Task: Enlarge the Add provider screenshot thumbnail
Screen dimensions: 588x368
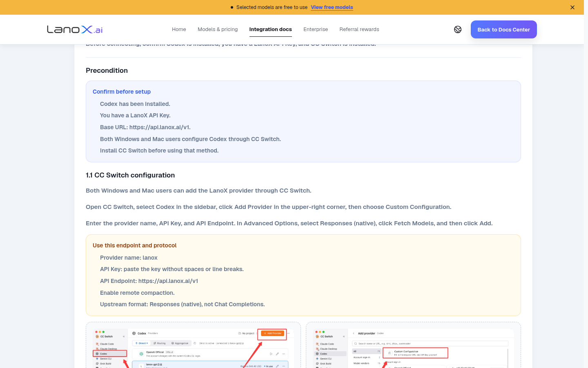Action: point(413,345)
